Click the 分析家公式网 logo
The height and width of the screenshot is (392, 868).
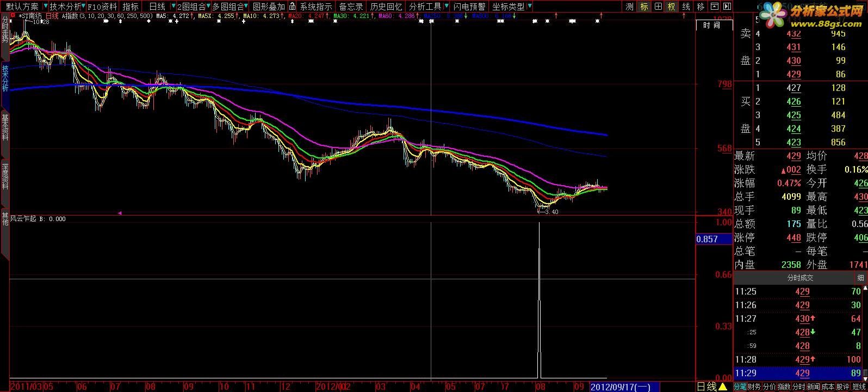(812, 15)
